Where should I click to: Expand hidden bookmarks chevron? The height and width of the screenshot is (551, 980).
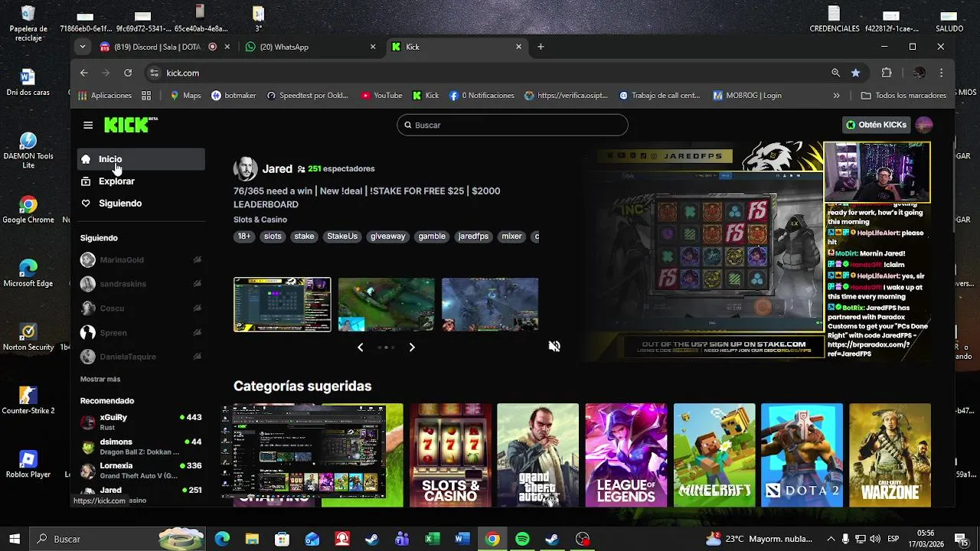(836, 96)
